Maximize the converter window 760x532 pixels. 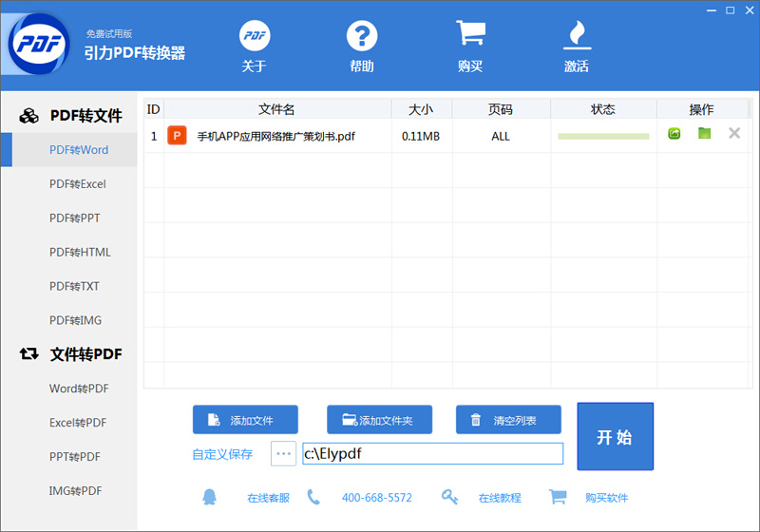pos(730,10)
